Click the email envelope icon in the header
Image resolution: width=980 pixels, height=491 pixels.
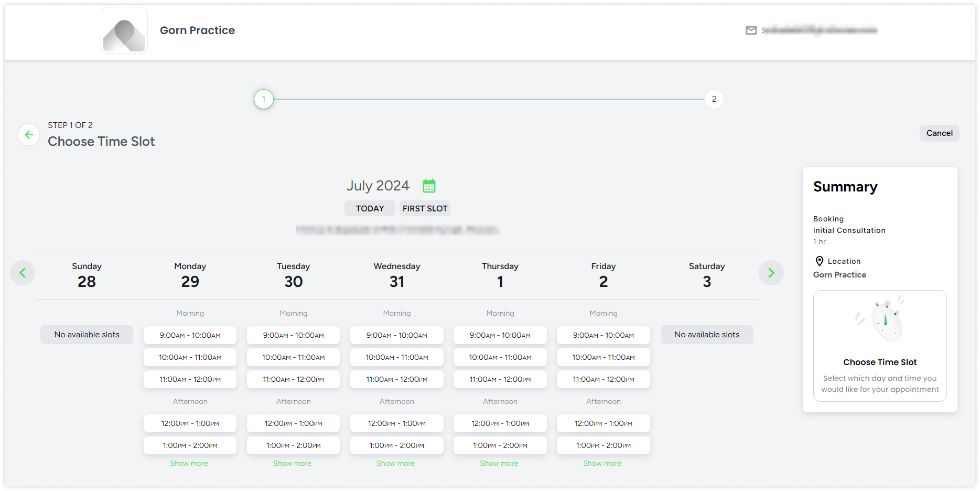(751, 30)
